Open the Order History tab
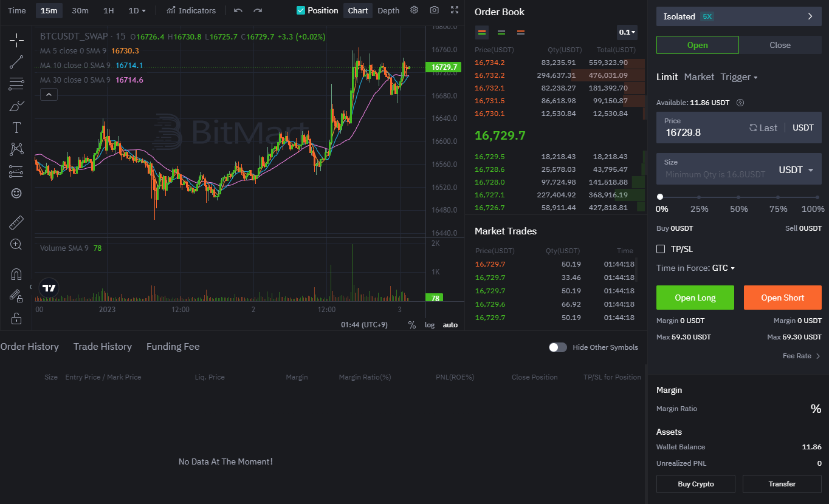This screenshot has height=504, width=829. click(29, 347)
